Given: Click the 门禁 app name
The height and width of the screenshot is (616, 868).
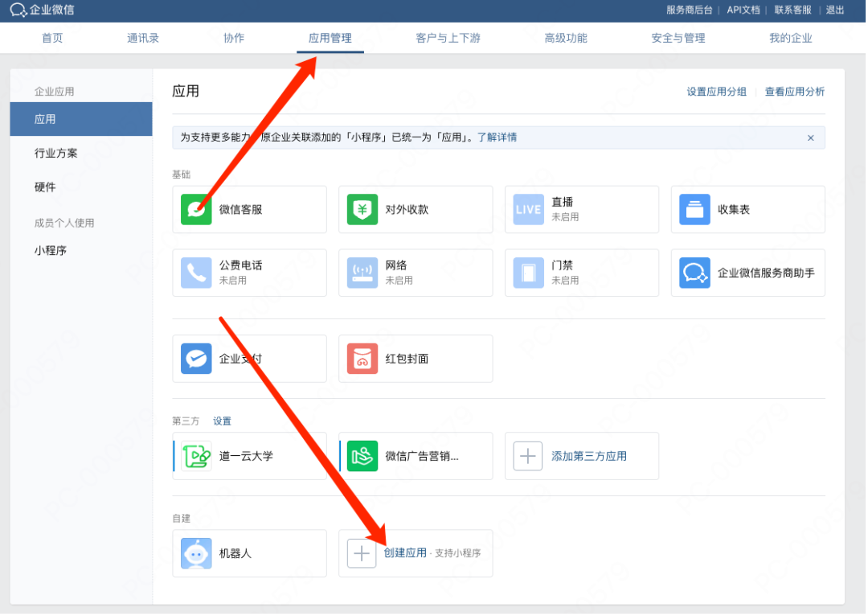Looking at the screenshot, I should (563, 265).
